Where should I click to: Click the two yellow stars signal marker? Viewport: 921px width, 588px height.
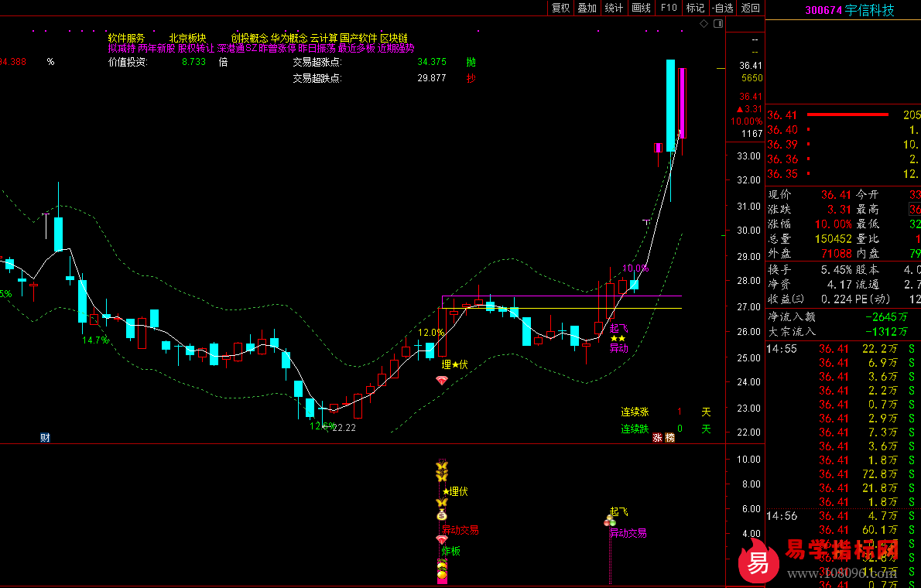tap(618, 339)
